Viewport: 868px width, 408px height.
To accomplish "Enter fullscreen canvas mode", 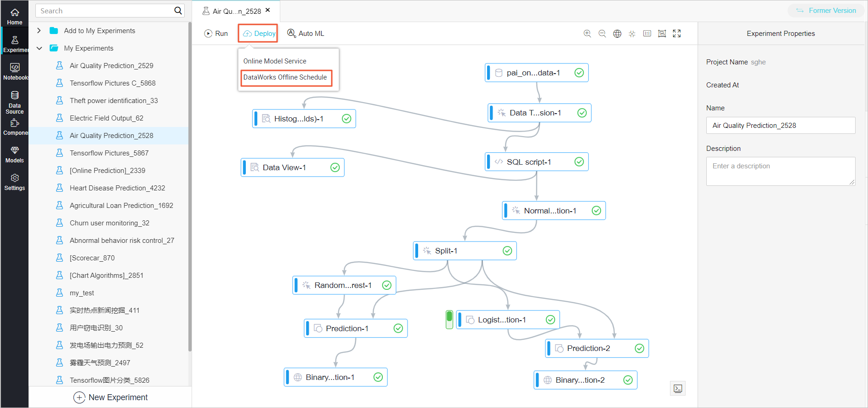I will point(677,34).
